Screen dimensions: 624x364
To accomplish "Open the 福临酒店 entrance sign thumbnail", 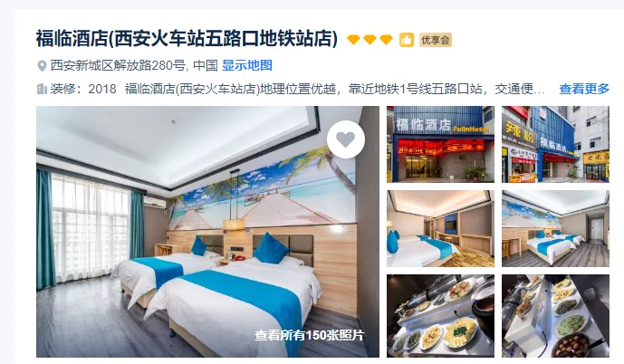I will tap(440, 144).
